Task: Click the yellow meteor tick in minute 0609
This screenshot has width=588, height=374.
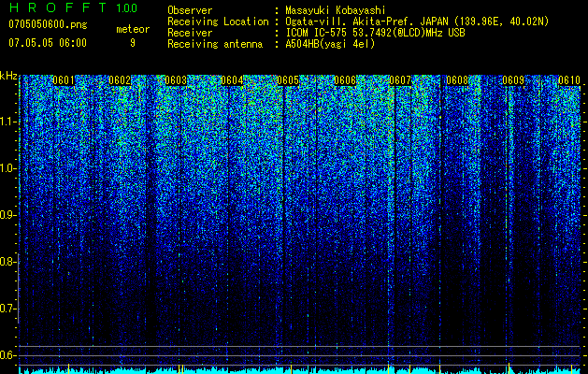Action: coord(509,368)
